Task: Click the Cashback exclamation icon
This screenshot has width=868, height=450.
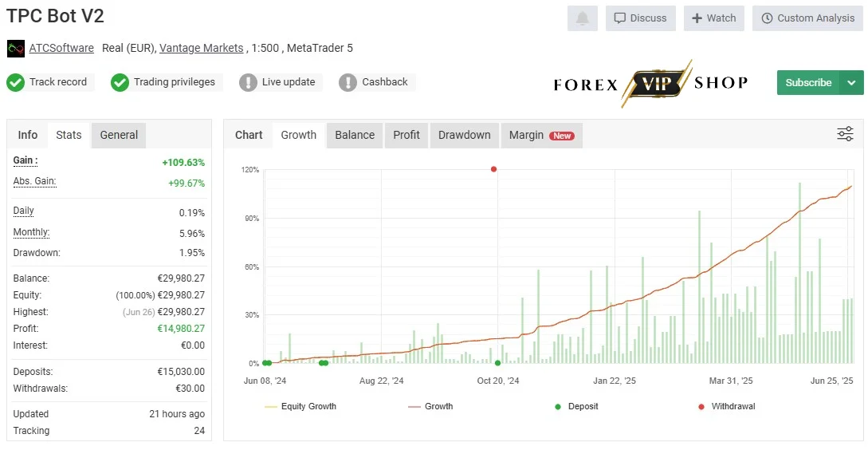Action: click(x=348, y=82)
